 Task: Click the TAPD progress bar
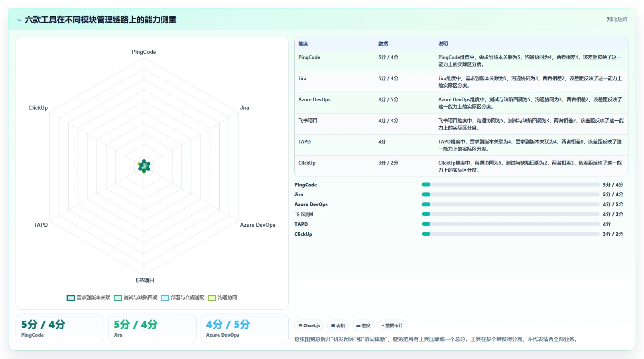click(x=511, y=224)
